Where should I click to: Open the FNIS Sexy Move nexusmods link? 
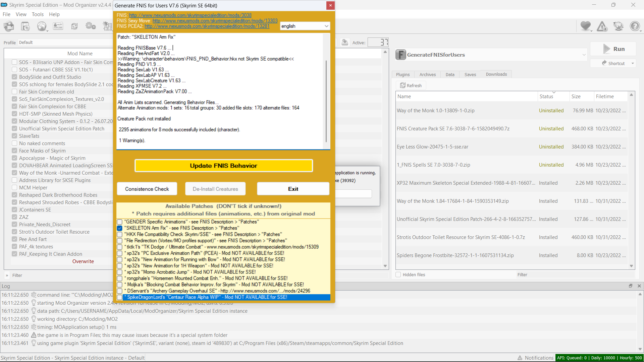tap(215, 21)
